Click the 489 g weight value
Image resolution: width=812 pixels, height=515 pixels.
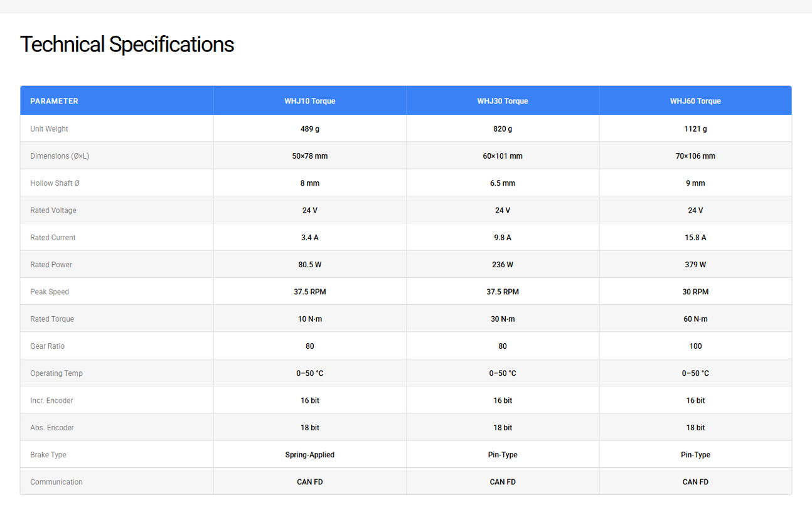point(310,129)
